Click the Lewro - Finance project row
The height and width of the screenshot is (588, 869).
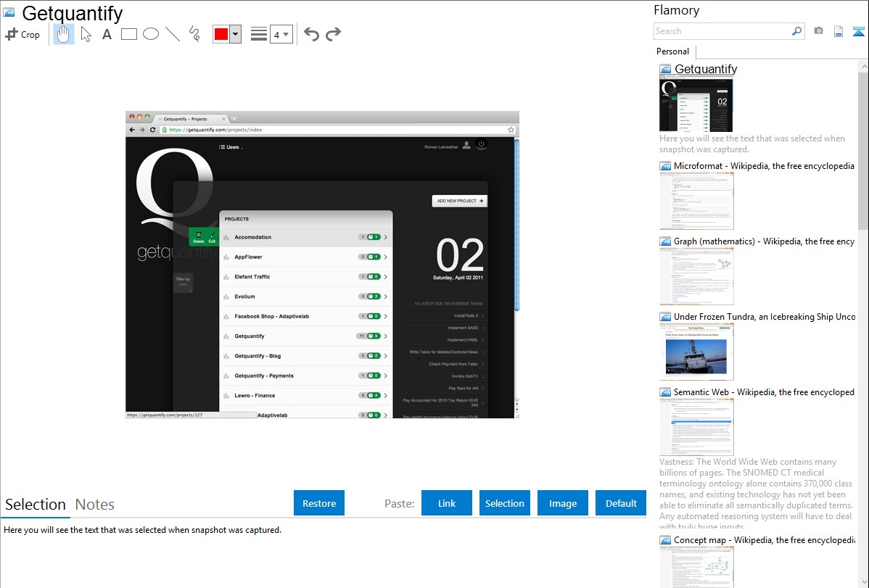(x=306, y=396)
